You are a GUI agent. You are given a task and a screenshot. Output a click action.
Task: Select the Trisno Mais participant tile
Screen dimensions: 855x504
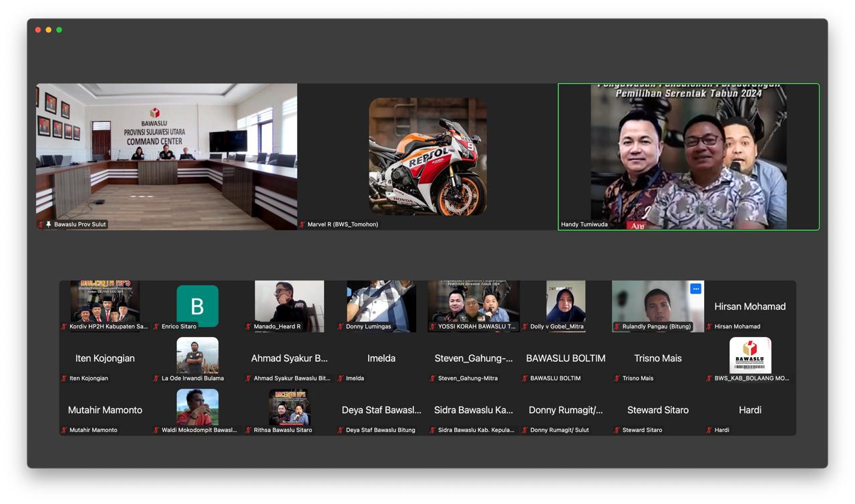pos(658,358)
